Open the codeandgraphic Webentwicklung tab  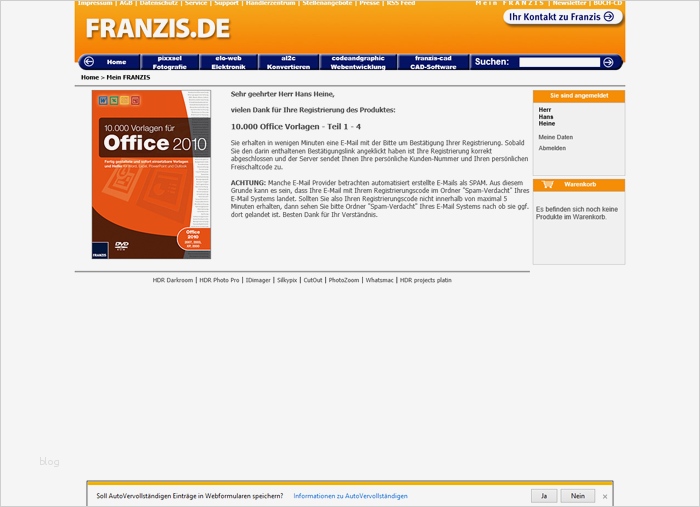point(358,62)
